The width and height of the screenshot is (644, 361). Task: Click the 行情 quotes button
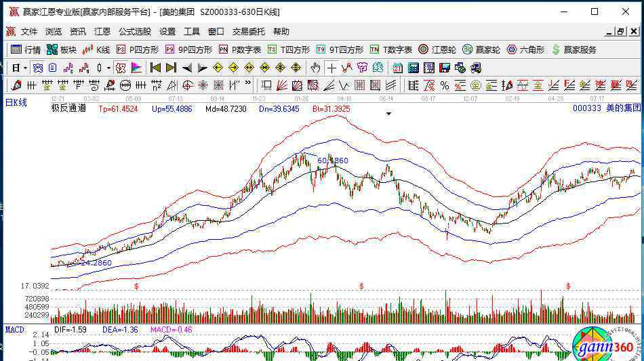coord(26,49)
